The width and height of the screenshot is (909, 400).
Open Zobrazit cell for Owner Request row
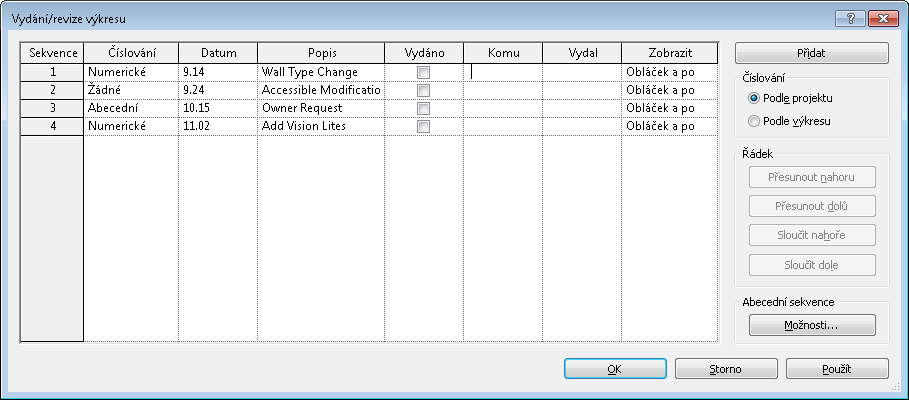[x=670, y=108]
